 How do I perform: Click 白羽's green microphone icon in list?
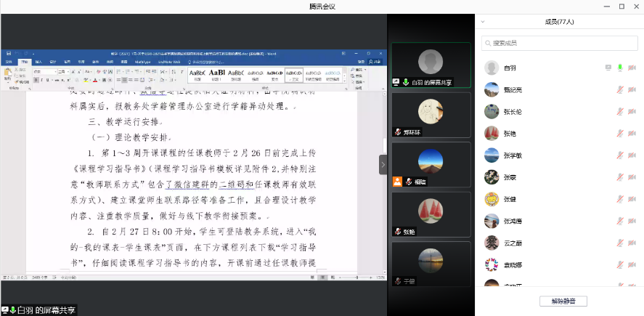pyautogui.click(x=620, y=68)
